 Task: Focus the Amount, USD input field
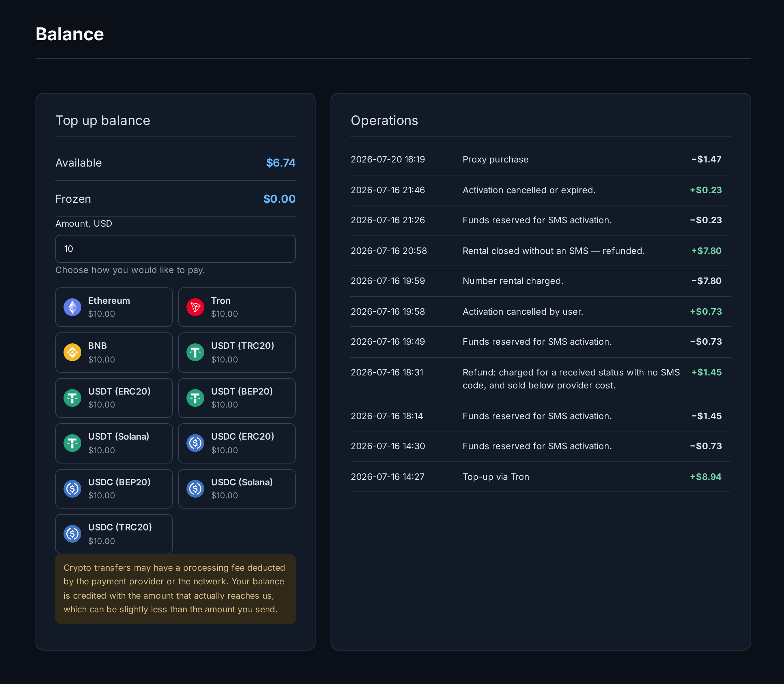pos(175,249)
